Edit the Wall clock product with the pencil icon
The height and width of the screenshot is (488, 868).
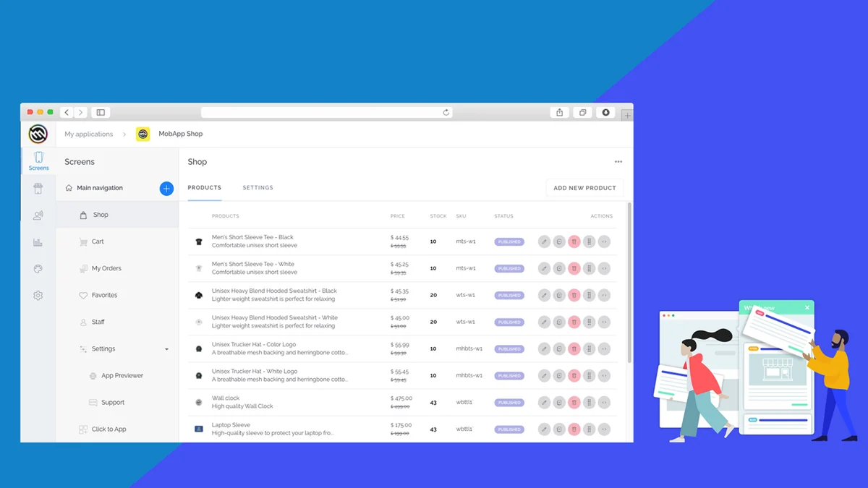544,402
